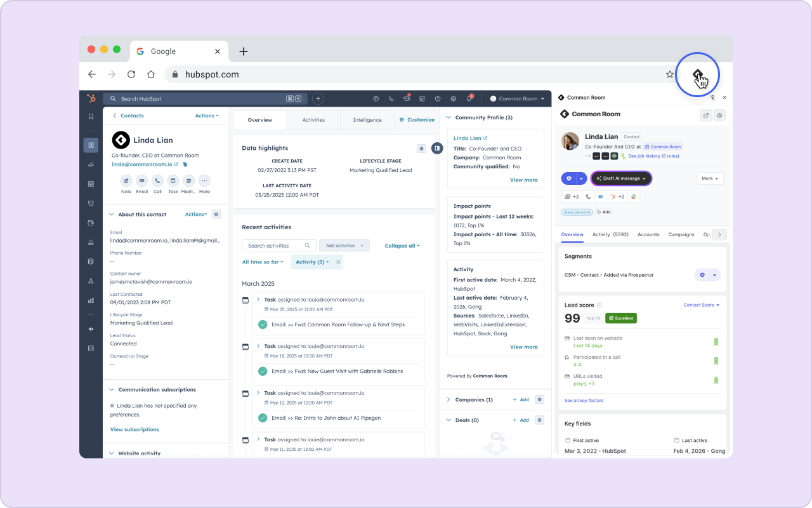The image size is (812, 508).
Task: Bookmark page with the star icon
Action: (670, 74)
